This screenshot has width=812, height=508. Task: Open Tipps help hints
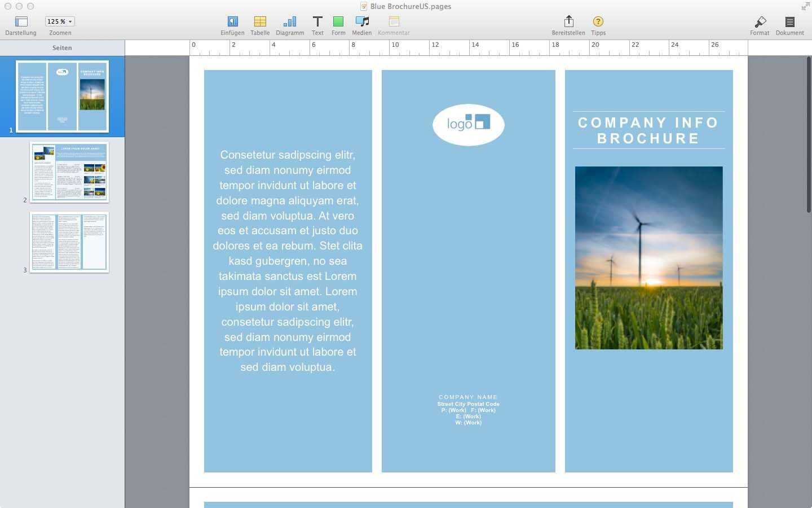[598, 22]
